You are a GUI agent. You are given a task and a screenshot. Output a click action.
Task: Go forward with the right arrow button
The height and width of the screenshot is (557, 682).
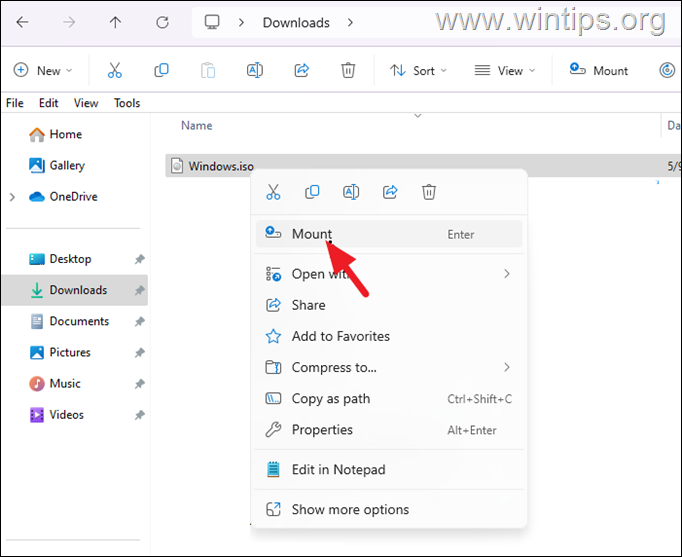[x=69, y=22]
